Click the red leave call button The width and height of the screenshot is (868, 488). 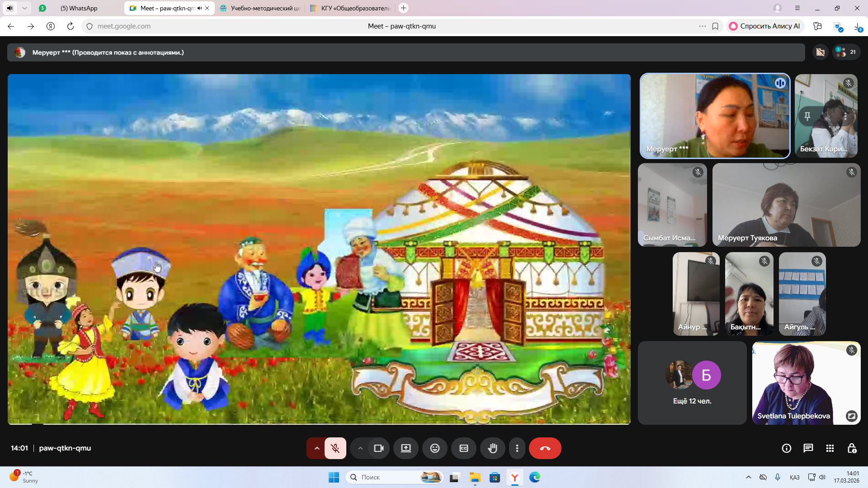pos(545,448)
